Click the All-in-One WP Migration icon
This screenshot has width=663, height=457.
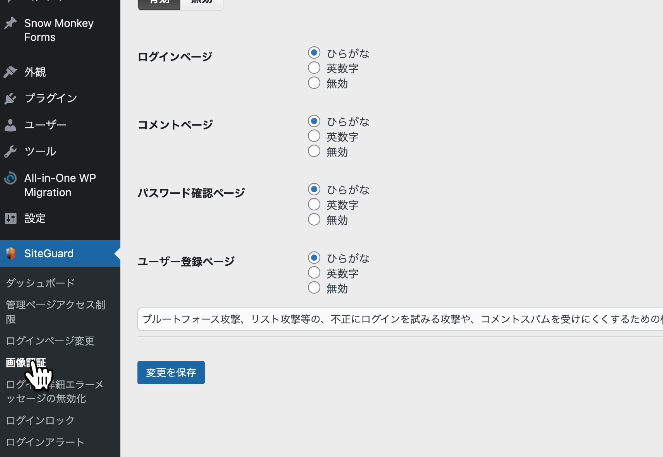pos(10,178)
